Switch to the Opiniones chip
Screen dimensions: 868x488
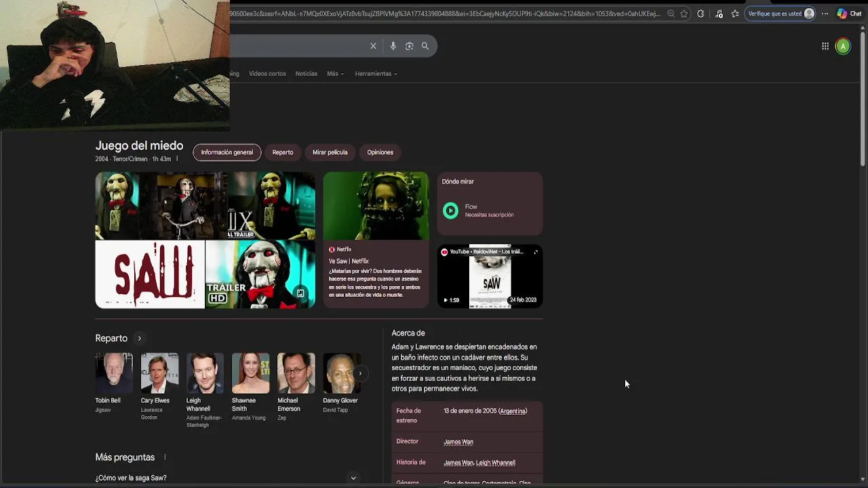(380, 152)
